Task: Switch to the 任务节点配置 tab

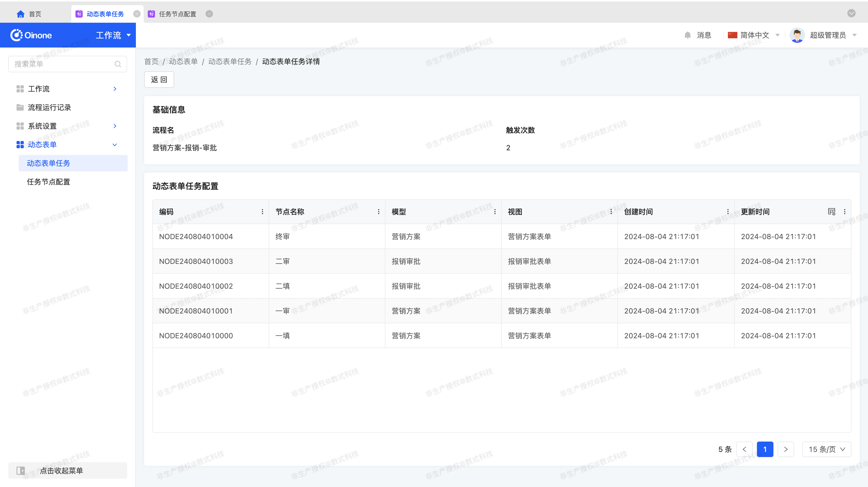Action: pos(177,14)
